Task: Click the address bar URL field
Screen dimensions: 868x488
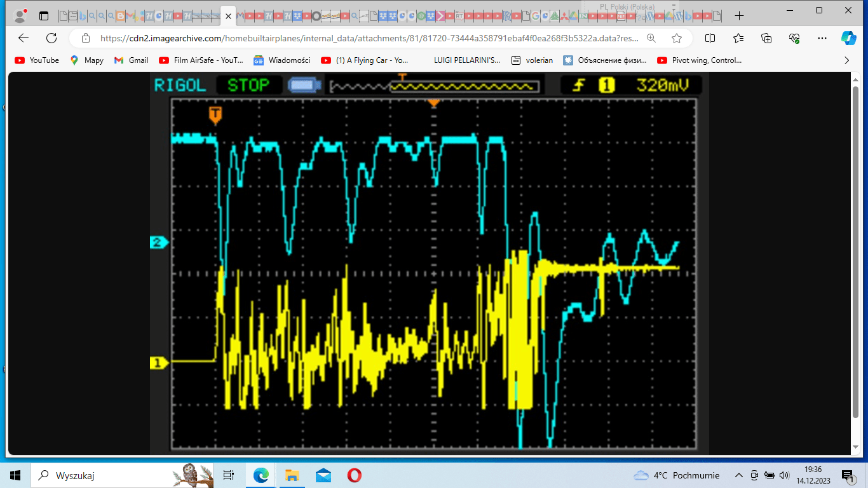Action: point(369,38)
